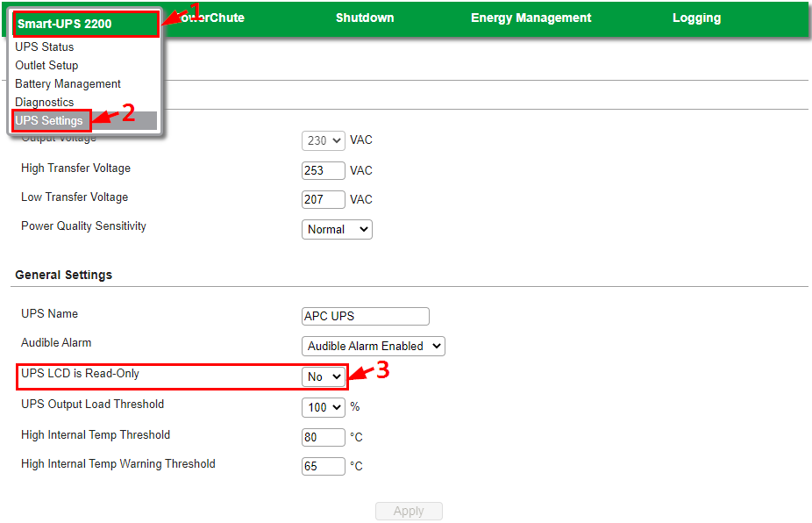Viewport: 812px width, 523px height.
Task: Click the High Transfer Voltage field
Action: pos(324,170)
